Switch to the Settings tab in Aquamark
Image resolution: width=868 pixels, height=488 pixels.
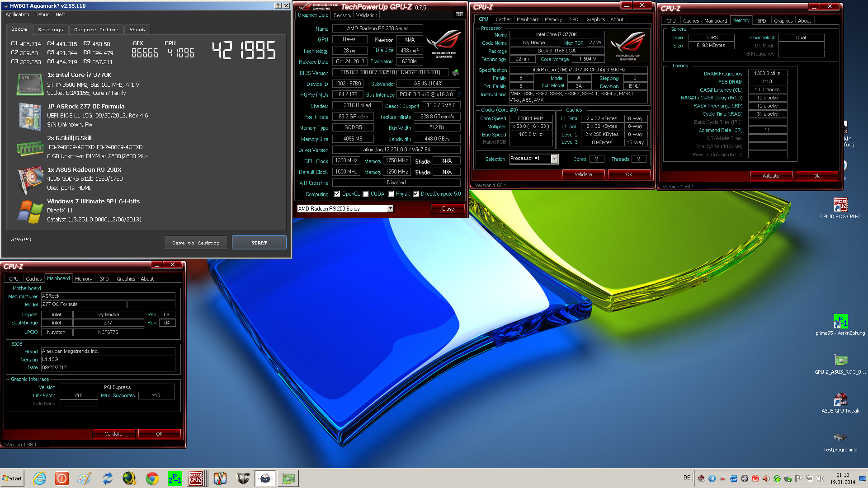(50, 29)
